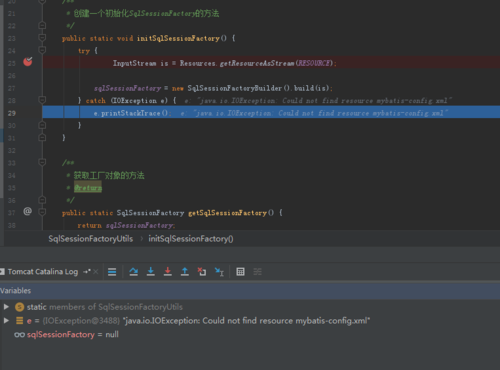Click SqlSessionFactoryBuilder on line 27
The image size is (500, 370).
click(x=235, y=88)
